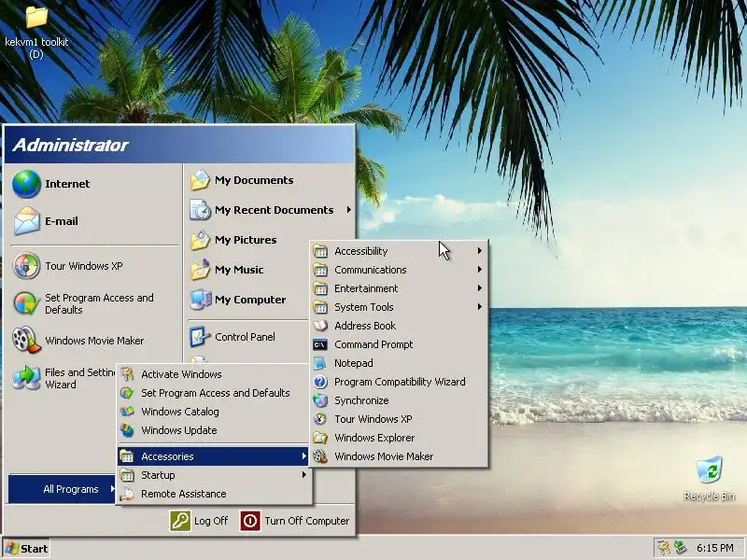The image size is (747, 560).
Task: Click the network connection tray icon
Action: tap(681, 549)
